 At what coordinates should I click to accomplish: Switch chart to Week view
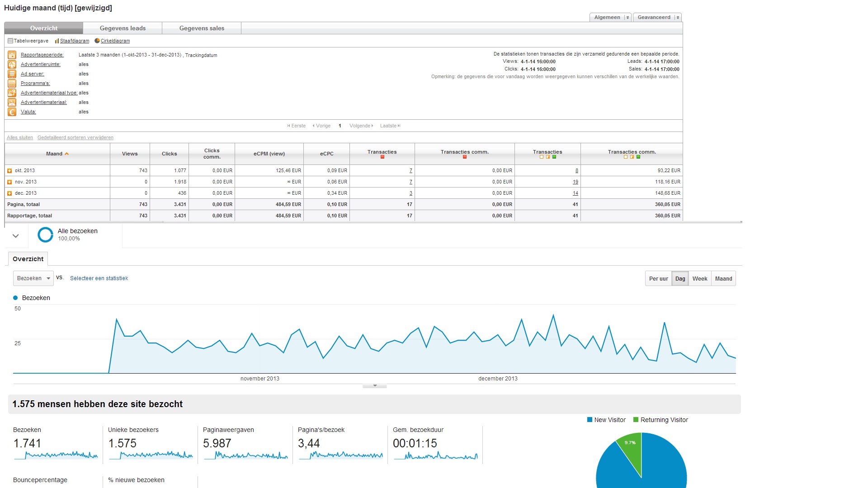[700, 279]
